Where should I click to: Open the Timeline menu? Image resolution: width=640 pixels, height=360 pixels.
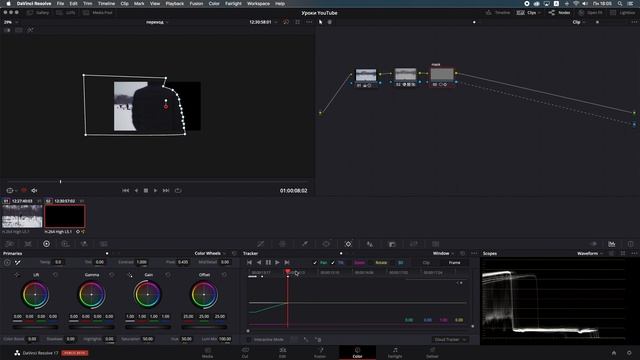point(106,4)
